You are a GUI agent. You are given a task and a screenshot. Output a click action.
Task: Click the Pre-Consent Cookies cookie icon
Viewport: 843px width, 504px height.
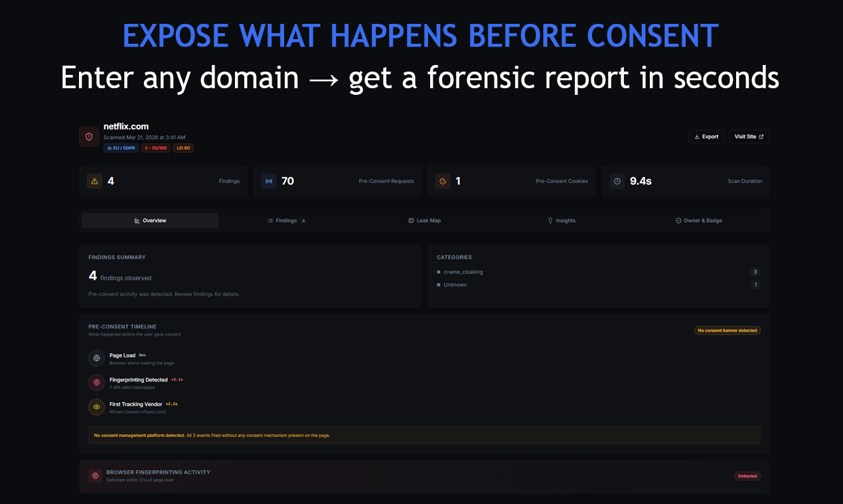click(443, 181)
